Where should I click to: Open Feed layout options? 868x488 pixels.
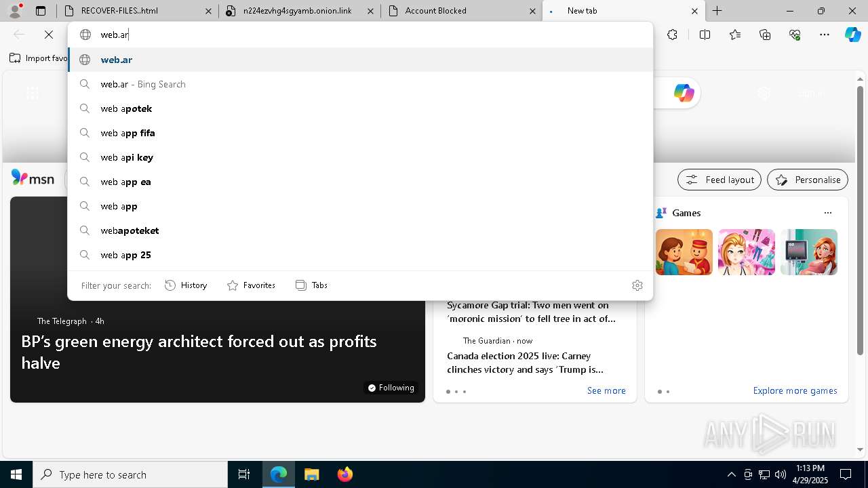[x=719, y=180]
